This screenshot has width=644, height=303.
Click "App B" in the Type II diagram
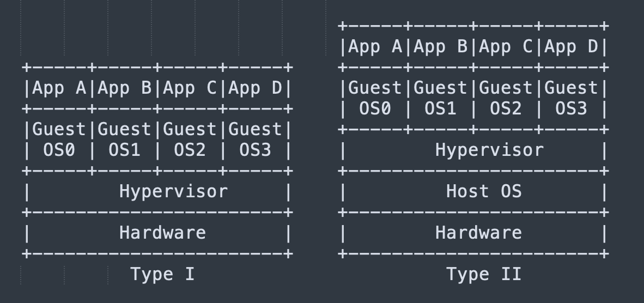pos(440,47)
